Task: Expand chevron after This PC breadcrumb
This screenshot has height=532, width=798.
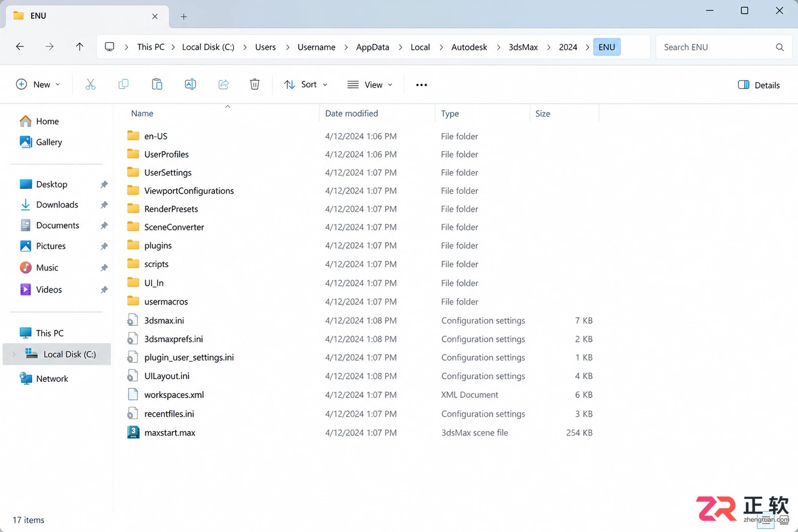Action: [173, 47]
